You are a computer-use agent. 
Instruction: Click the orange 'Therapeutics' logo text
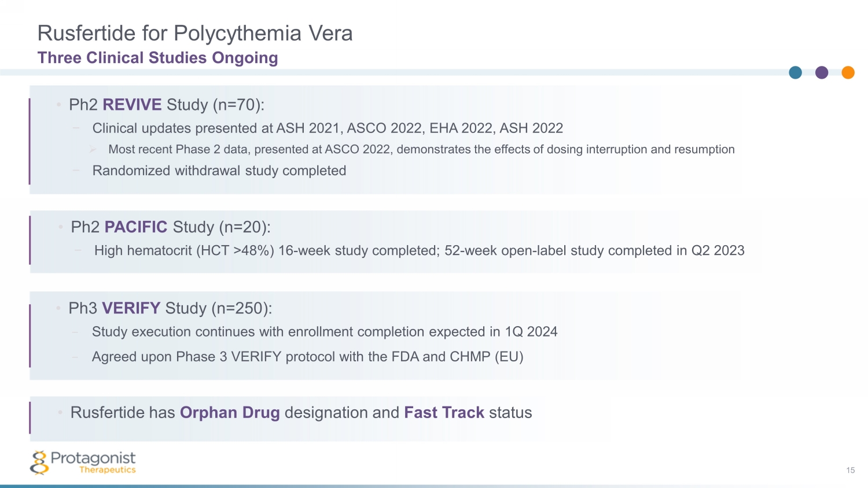pyautogui.click(x=107, y=470)
